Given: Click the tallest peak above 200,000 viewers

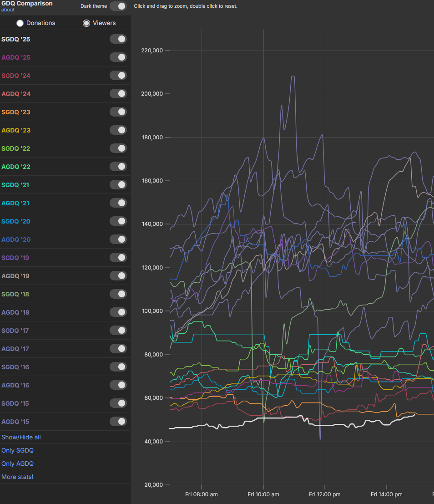Looking at the screenshot, I should coord(293,76).
